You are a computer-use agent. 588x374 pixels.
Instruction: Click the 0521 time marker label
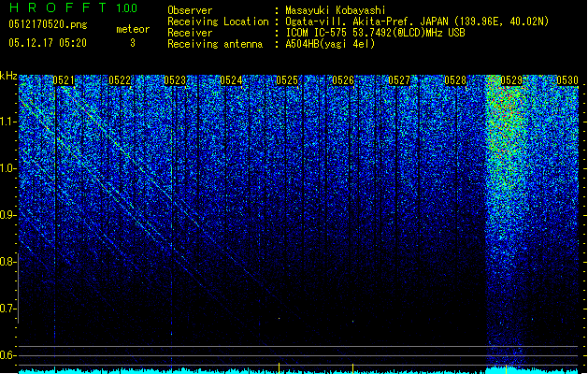pyautogui.click(x=64, y=80)
